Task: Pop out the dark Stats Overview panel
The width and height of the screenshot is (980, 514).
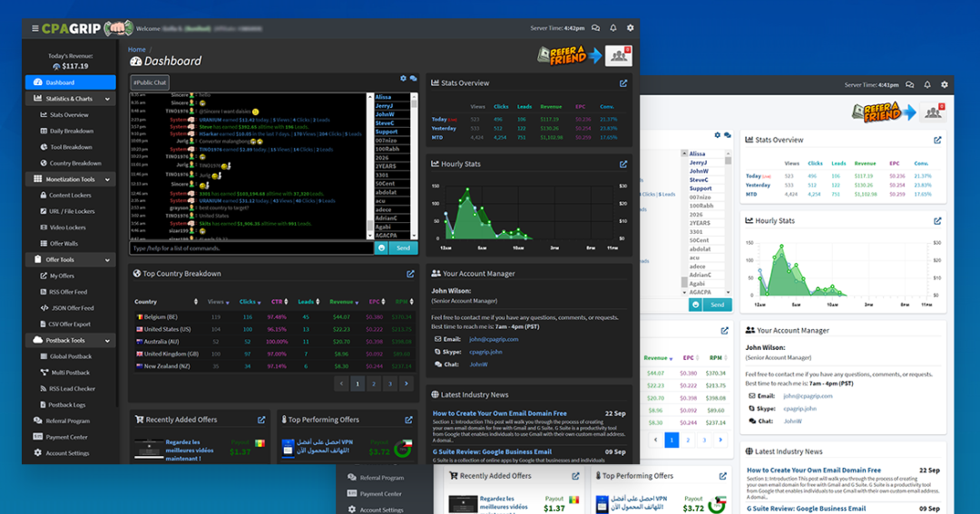Action: coord(623,83)
